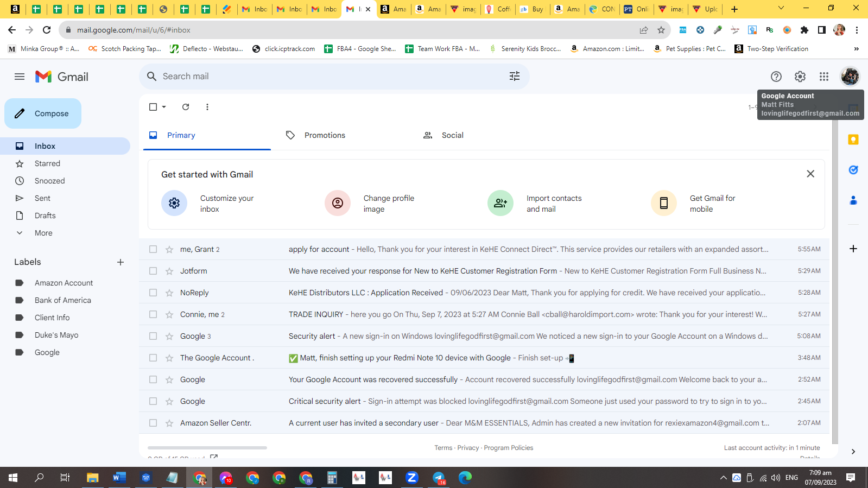Open the Privacy link
This screenshot has width=868, height=488.
coord(468,448)
